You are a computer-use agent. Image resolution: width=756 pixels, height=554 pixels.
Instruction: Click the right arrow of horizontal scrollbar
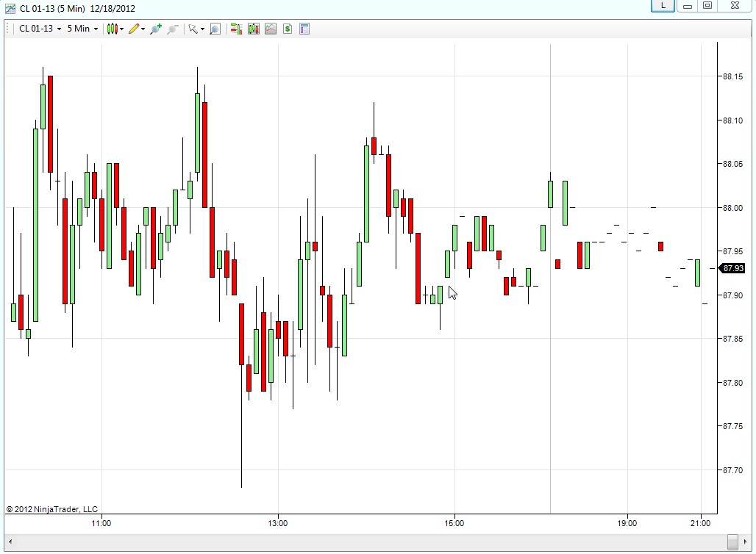tap(746, 542)
